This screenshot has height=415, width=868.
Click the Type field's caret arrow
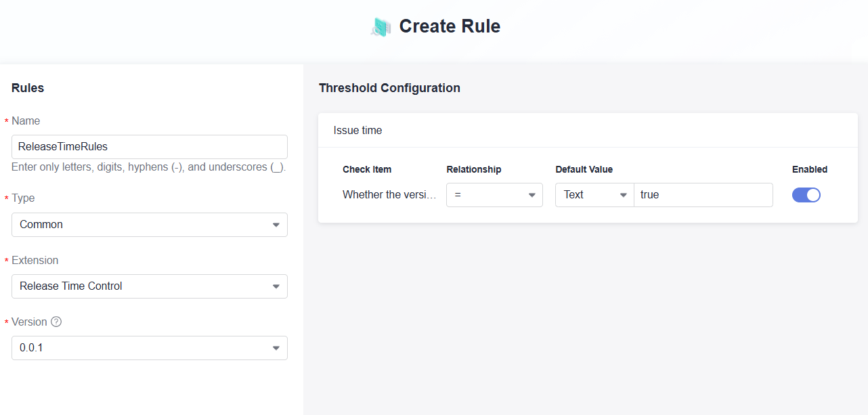coord(276,225)
